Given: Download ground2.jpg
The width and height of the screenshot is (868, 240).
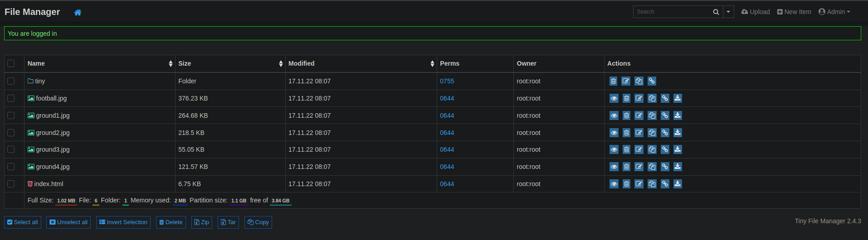Looking at the screenshot, I should pyautogui.click(x=678, y=133).
